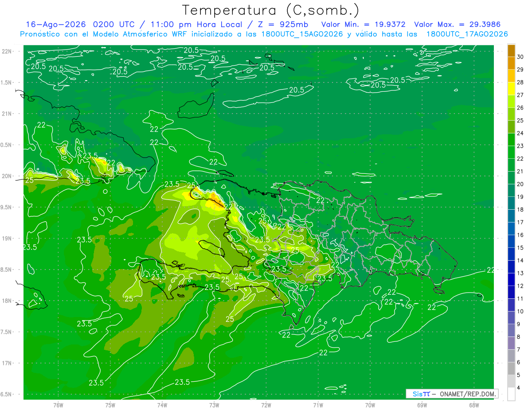Click the '15' label on color scale
Image resolution: width=532 pixels, height=411 pixels.
pos(520,247)
